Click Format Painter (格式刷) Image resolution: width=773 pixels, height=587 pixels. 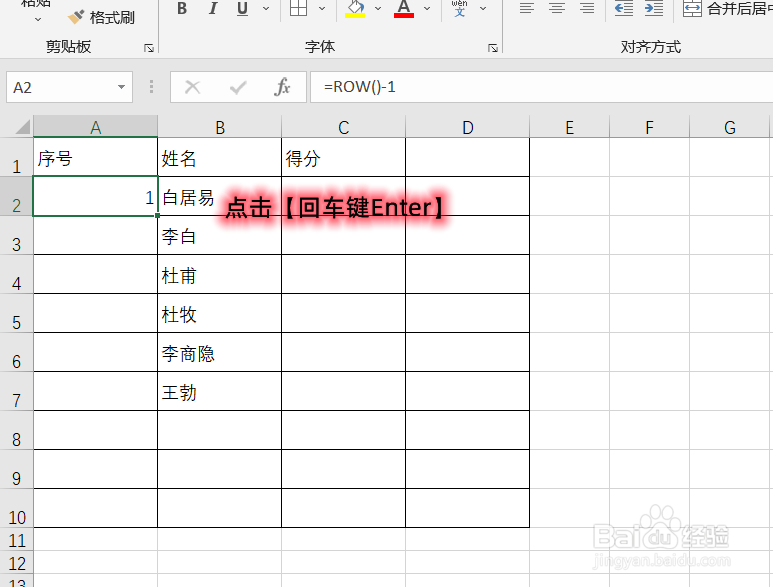(x=101, y=18)
